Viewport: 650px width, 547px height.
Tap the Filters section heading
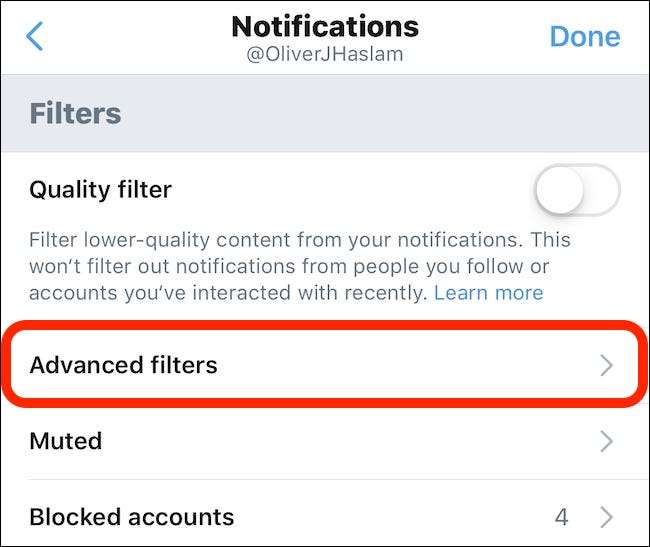[75, 113]
